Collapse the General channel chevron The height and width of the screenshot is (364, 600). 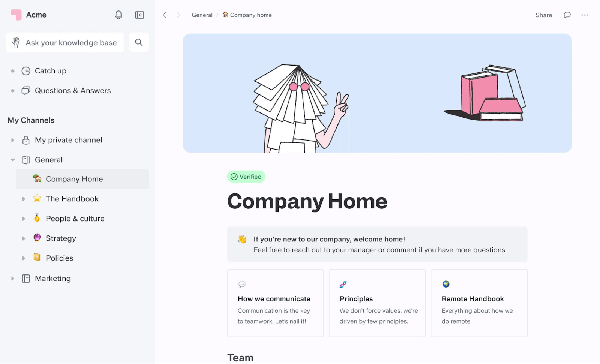12,159
